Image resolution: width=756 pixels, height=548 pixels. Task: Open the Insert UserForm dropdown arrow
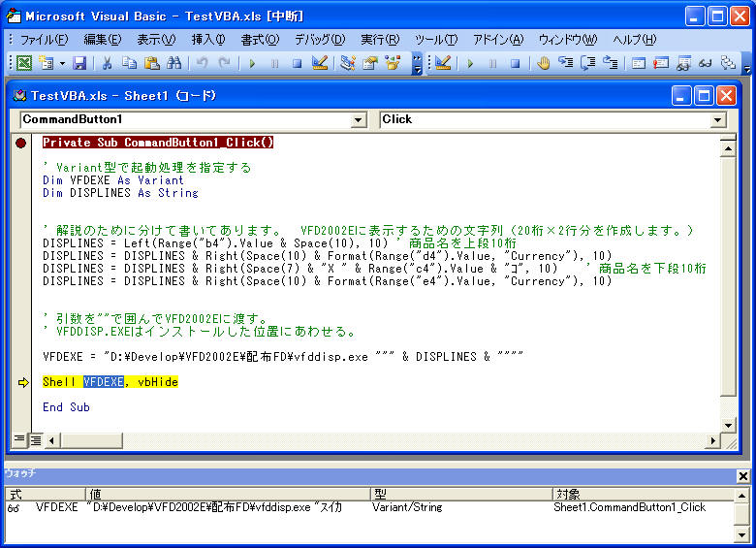[x=62, y=63]
